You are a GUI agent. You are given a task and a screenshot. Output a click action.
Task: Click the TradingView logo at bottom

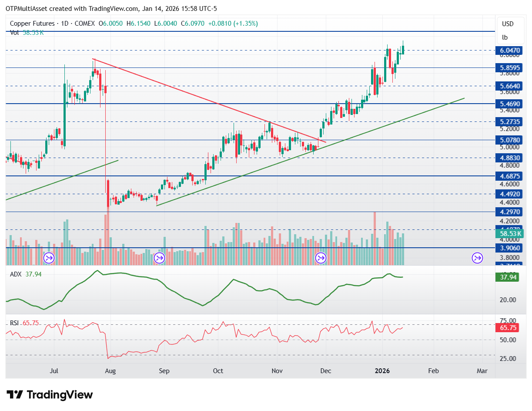click(50, 395)
